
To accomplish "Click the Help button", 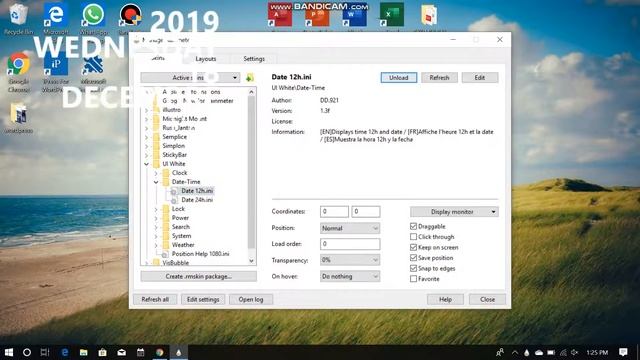I will tap(445, 299).
